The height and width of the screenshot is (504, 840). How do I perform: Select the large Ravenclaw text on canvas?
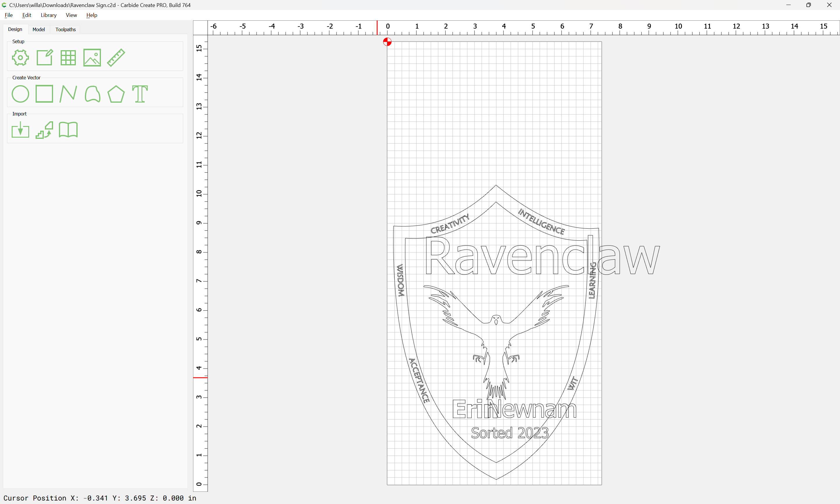tap(542, 255)
